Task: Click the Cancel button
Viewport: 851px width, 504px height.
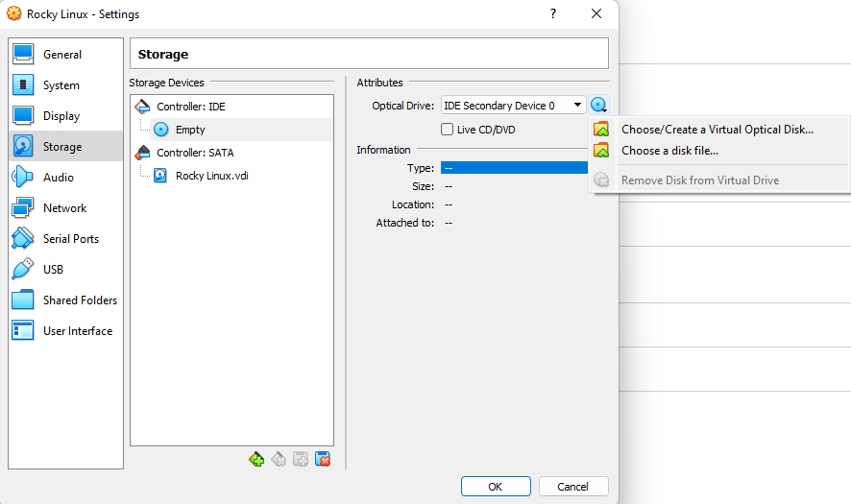Action: click(x=573, y=486)
